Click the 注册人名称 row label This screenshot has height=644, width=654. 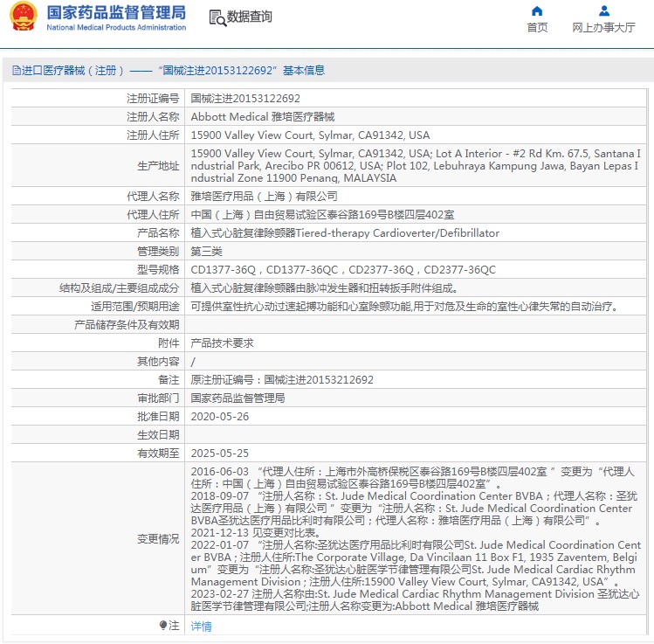coord(153,117)
